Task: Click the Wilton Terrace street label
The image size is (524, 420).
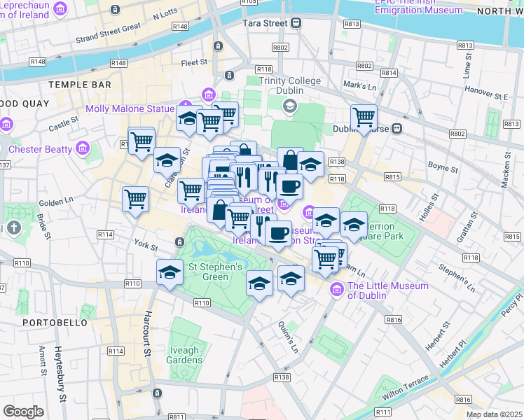Action: pos(405,388)
